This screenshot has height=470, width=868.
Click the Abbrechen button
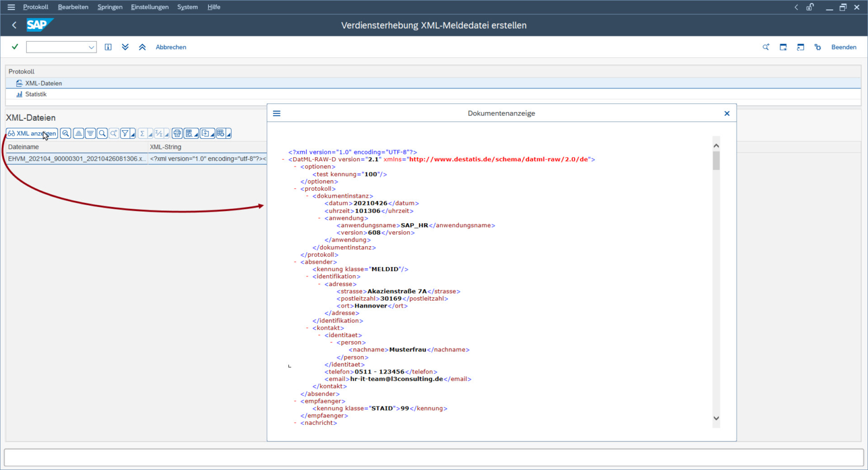171,47
